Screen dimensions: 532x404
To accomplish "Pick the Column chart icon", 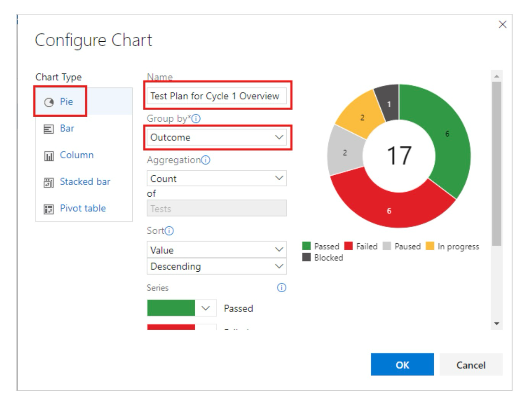I will point(49,156).
